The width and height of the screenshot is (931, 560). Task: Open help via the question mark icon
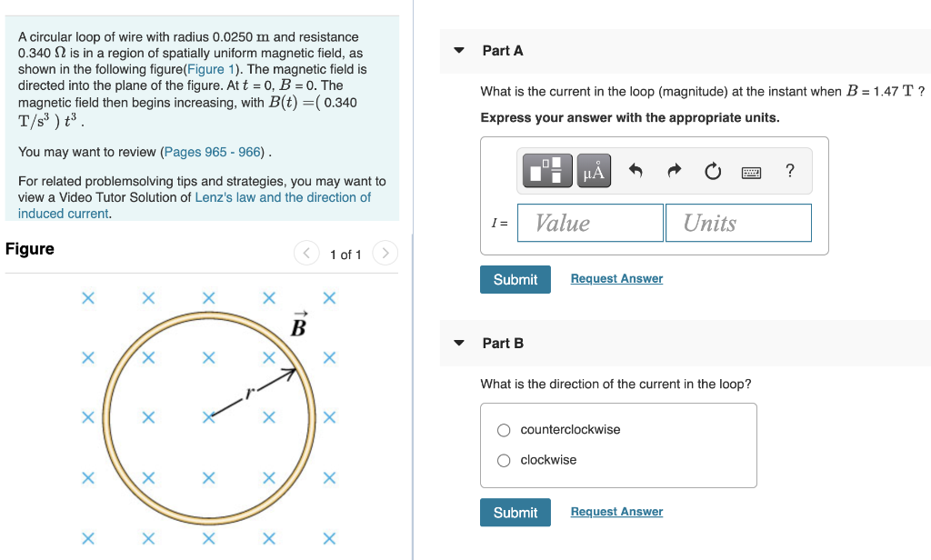point(789,170)
